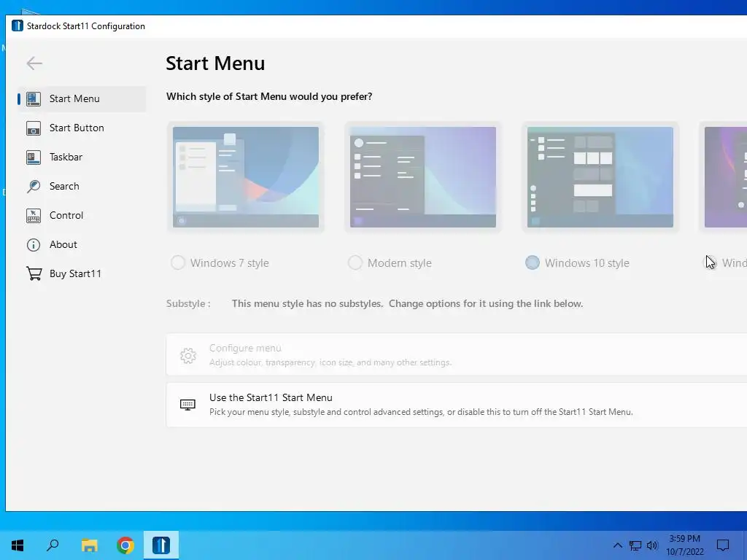Open the About section

pos(82,245)
